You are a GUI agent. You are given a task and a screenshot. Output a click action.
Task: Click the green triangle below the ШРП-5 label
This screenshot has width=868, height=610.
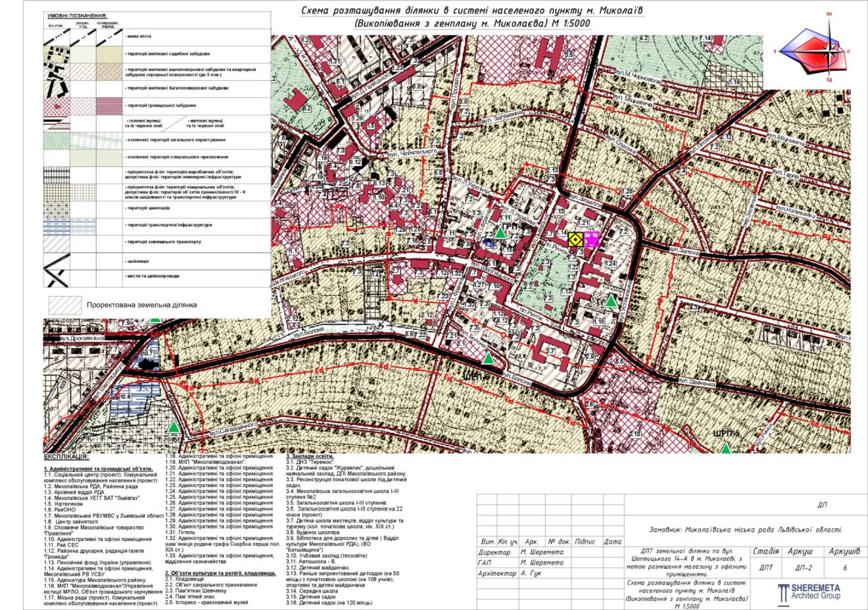(725, 448)
